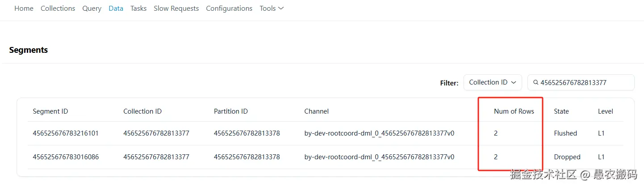The height and width of the screenshot is (187, 644).
Task: Click the Segment ID column header
Action: pos(50,111)
